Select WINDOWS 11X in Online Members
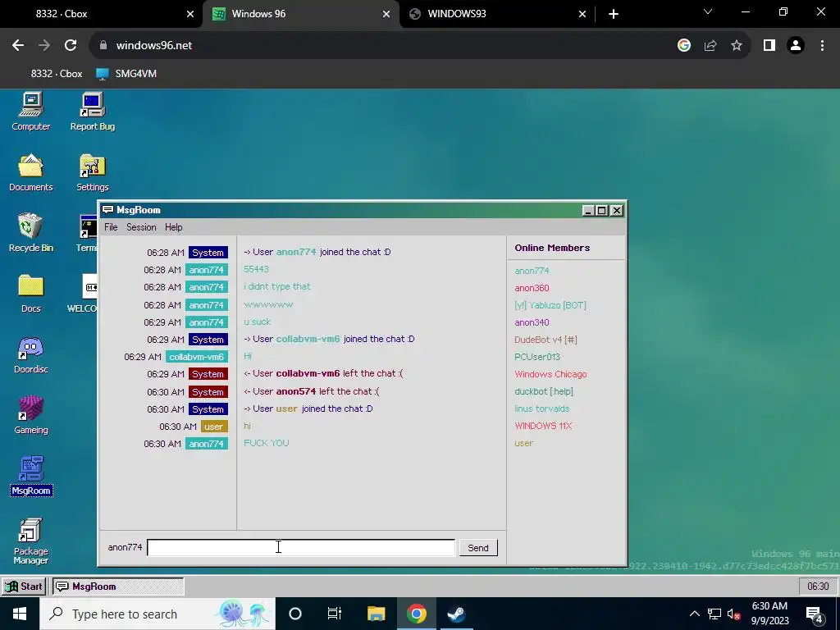The width and height of the screenshot is (840, 630). [x=543, y=426]
